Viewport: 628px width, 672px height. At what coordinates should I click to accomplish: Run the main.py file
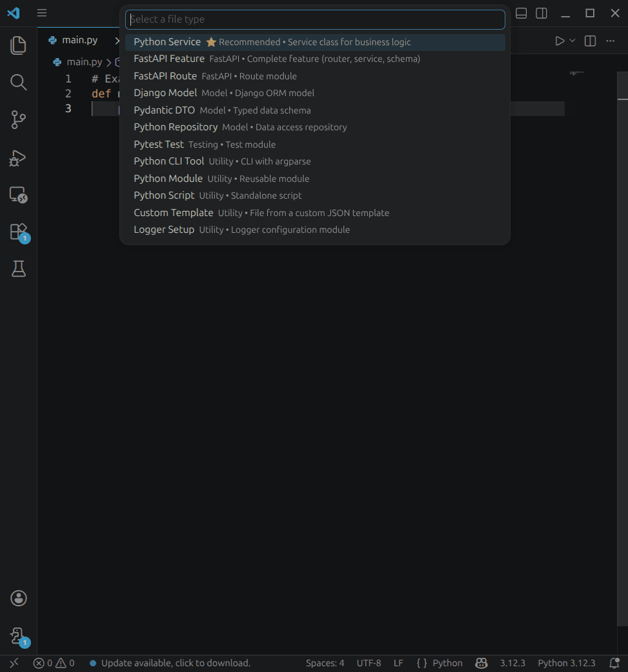coord(558,40)
